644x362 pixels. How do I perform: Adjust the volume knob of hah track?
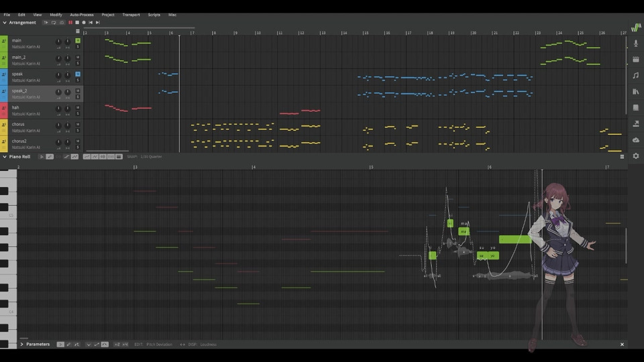point(58,108)
